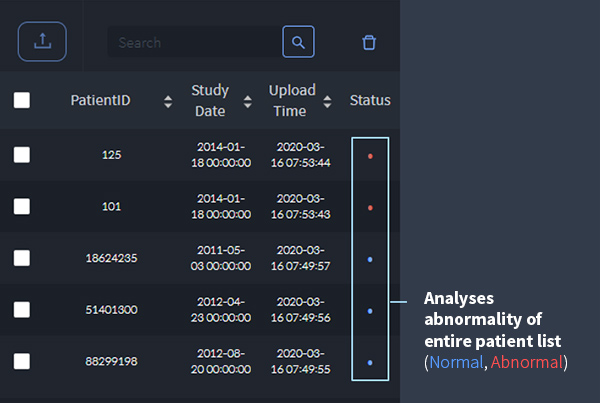Image resolution: width=600 pixels, height=403 pixels.
Task: Mark checkbox for patient 88299198
Action: click(x=22, y=361)
